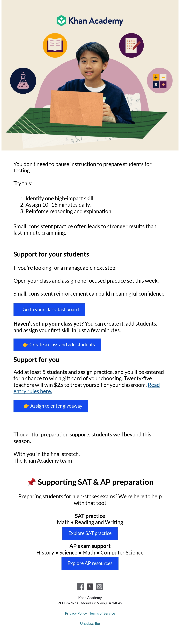This screenshot has height=644, width=180.
Task: Open the X social media icon
Action: click(90, 586)
